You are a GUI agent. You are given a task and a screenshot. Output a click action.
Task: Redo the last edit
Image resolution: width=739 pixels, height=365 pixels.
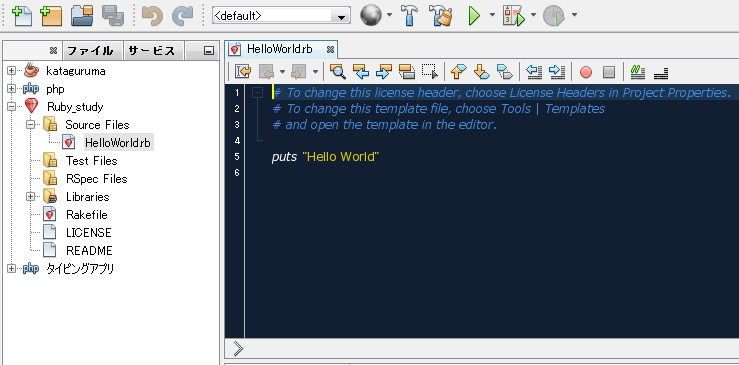(182, 16)
